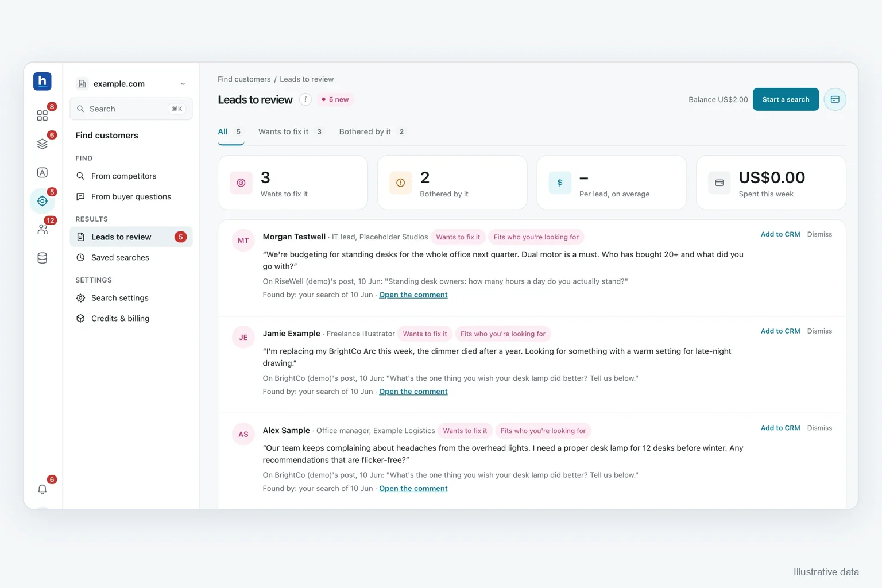Open the stacked layers icon with badge 6

click(42, 144)
